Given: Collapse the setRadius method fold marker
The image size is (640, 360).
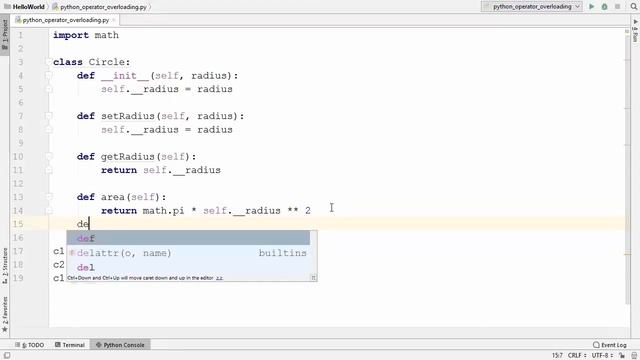Looking at the screenshot, I should [48, 116].
